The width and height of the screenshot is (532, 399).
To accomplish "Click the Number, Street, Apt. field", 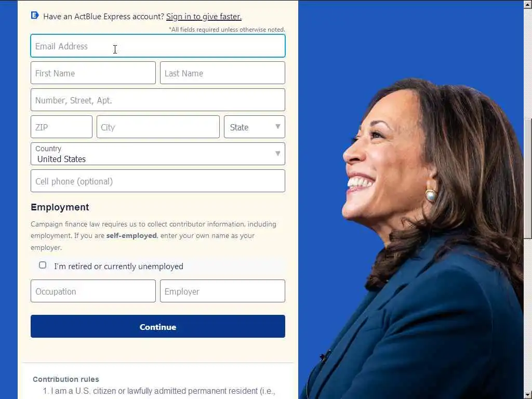I will 158,100.
